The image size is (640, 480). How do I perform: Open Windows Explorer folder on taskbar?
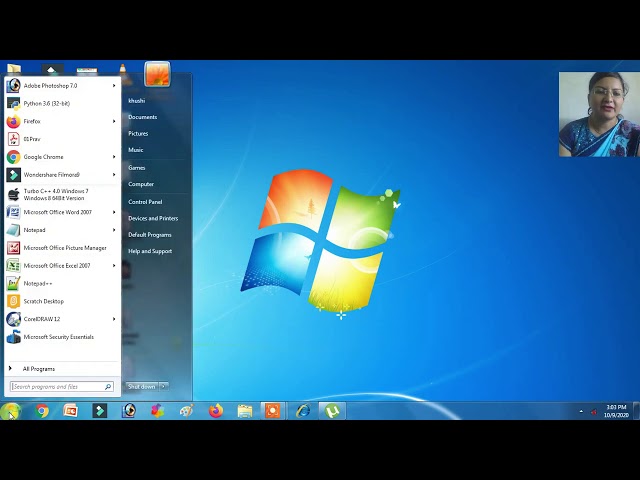point(245,411)
